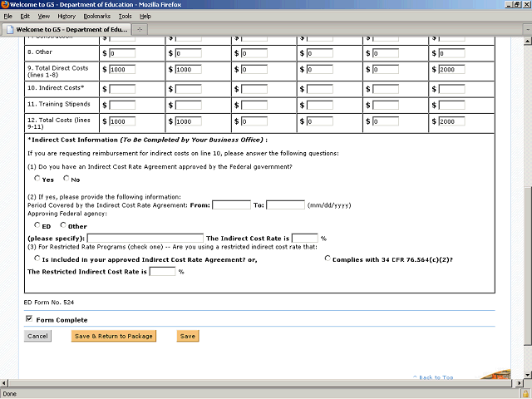Click the Back to Top link

click(436, 377)
